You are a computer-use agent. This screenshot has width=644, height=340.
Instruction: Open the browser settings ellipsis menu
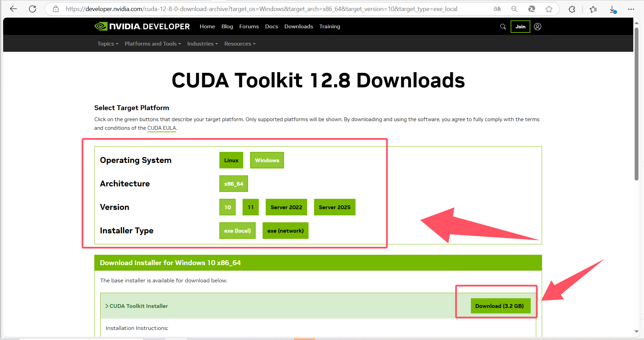[631, 9]
